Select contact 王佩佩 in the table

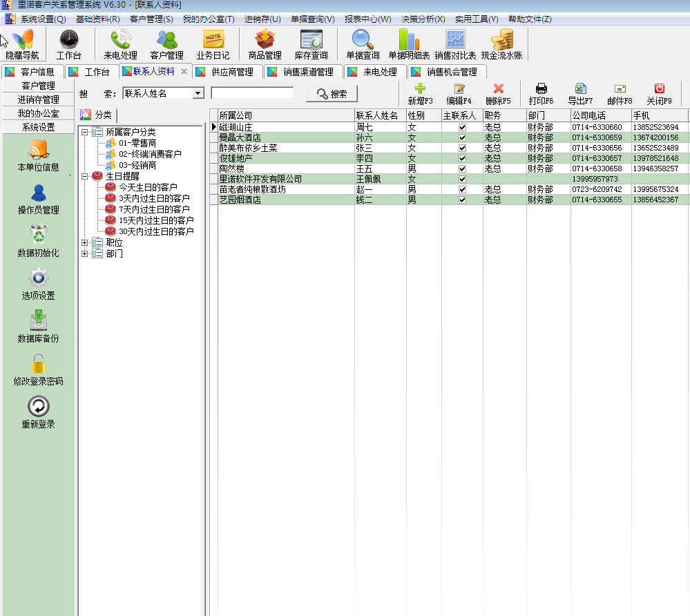click(368, 179)
